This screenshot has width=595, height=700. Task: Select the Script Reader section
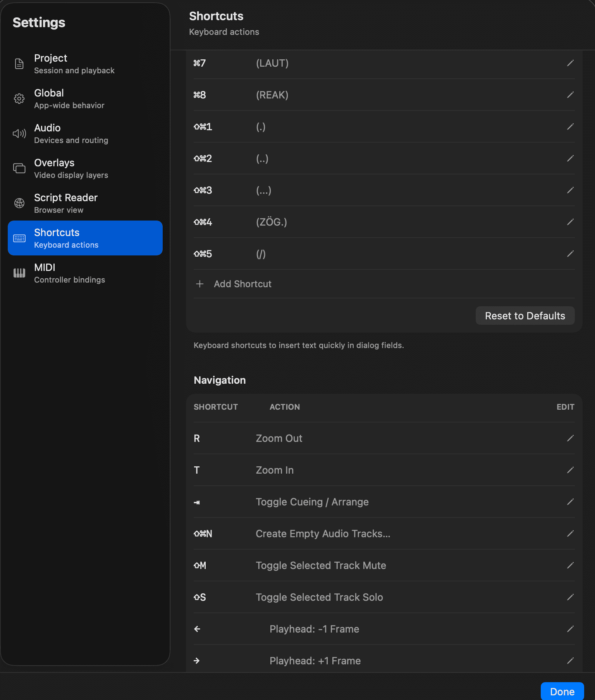tap(85, 203)
